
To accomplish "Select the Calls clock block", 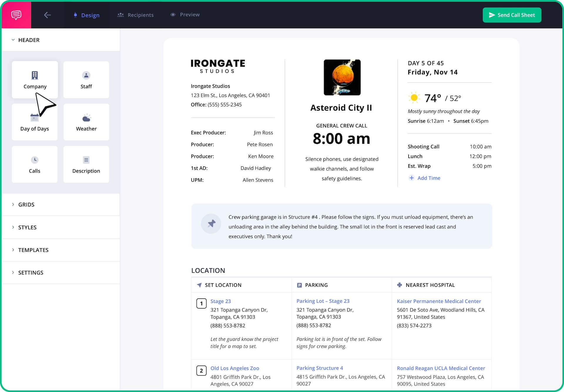I will coord(35,164).
